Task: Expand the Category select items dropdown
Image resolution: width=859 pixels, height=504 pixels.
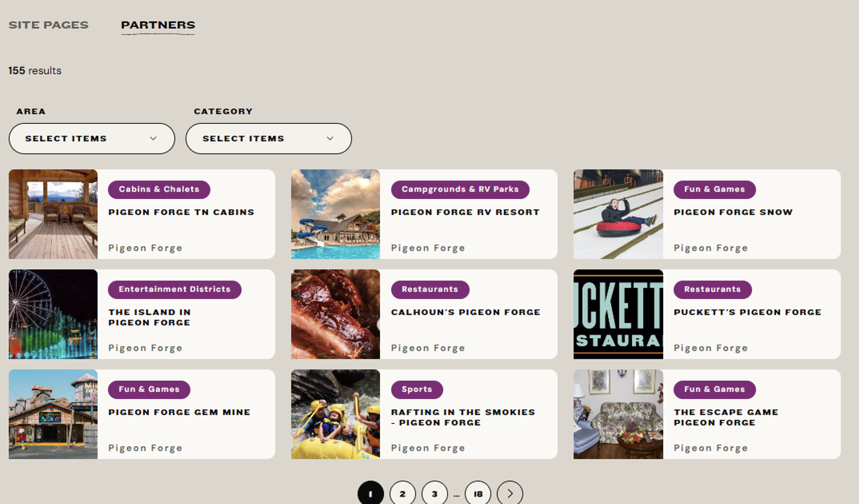Action: click(269, 138)
